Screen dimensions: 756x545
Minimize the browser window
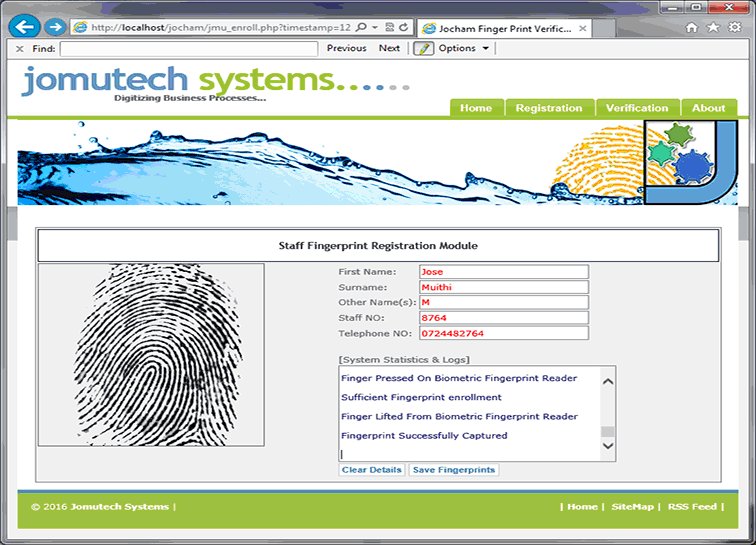coord(672,7)
